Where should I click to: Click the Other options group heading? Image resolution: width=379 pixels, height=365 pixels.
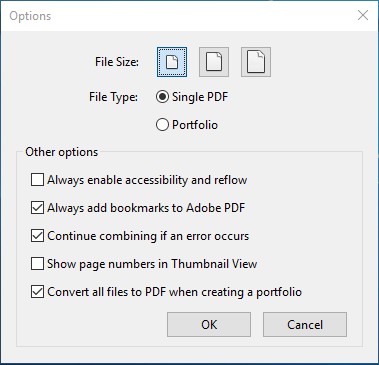coord(62,152)
